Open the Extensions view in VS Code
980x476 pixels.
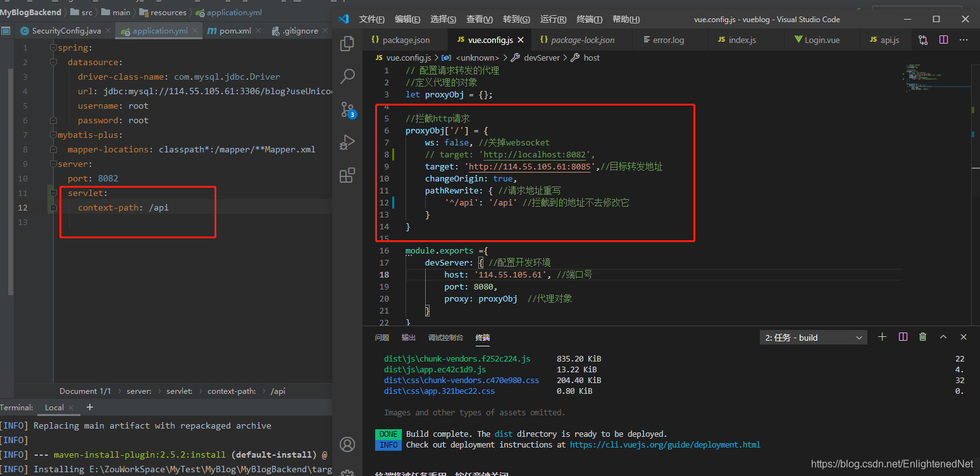pyautogui.click(x=347, y=175)
